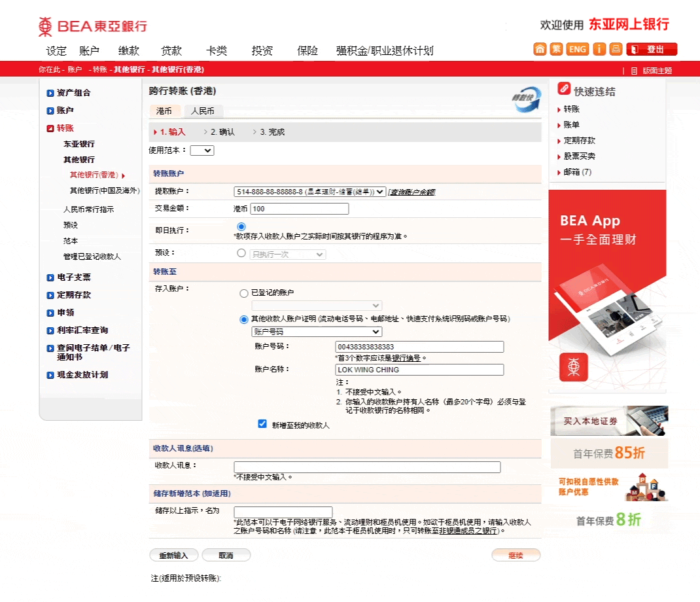The height and width of the screenshot is (602, 700).
Task: Open 邮箱 (7) quick link
Action: tap(577, 172)
